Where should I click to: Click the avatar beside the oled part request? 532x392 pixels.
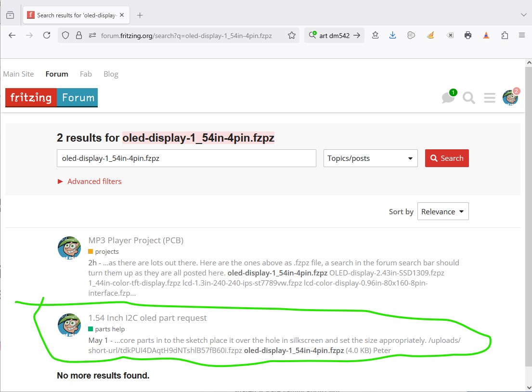[69, 325]
